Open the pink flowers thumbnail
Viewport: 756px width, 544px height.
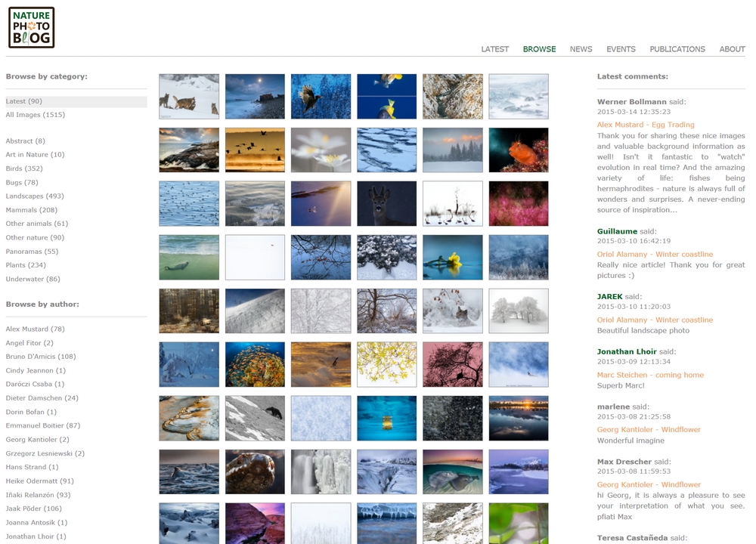tap(519, 203)
